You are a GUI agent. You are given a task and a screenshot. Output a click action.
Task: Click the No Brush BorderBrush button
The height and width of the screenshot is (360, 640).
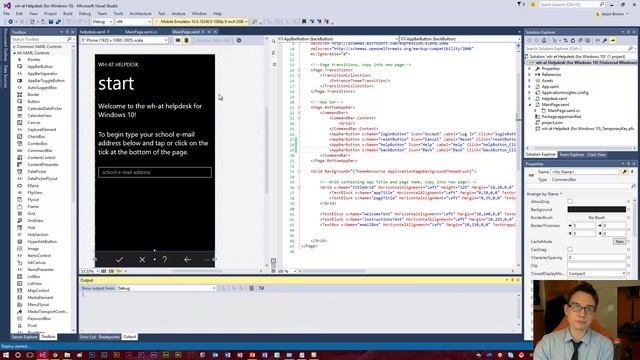597,218
